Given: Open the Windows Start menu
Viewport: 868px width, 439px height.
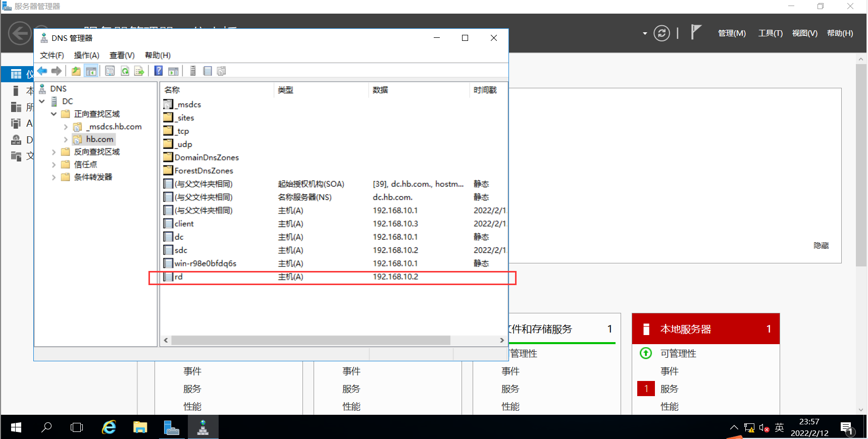Looking at the screenshot, I should pyautogui.click(x=16, y=427).
